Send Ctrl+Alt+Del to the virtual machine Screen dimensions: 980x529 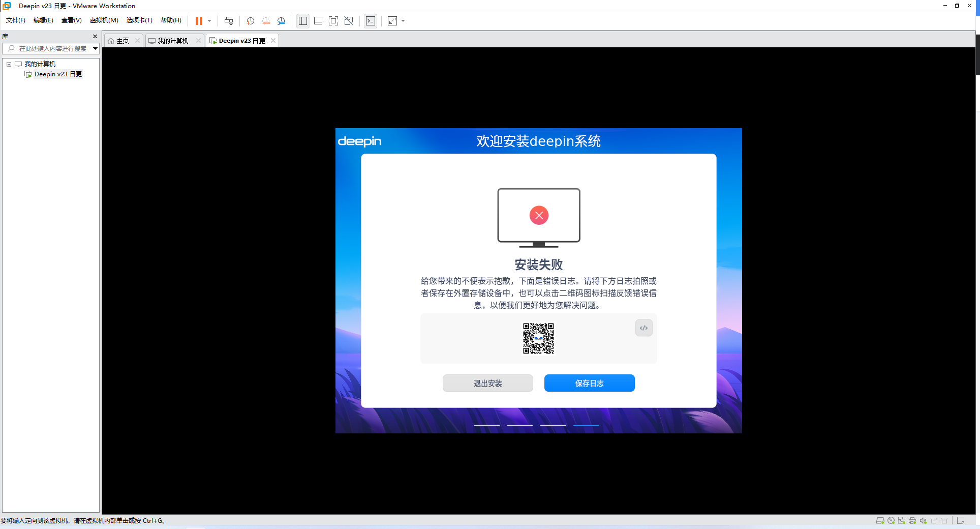[x=229, y=21]
